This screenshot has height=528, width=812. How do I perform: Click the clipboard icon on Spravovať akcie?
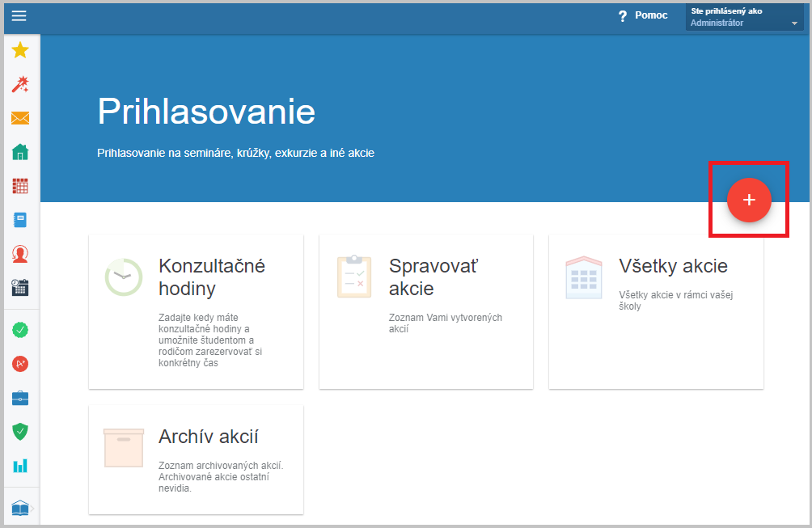tap(354, 277)
